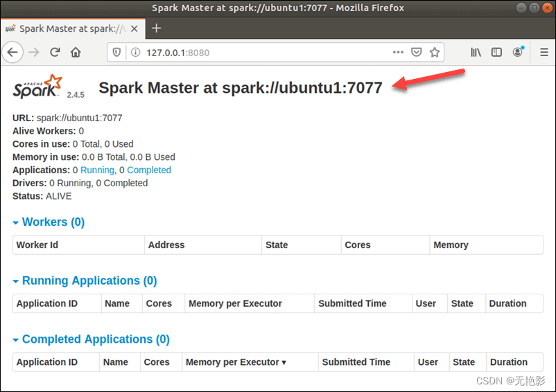Open the Firefox hamburger menu
556x392 pixels.
544,53
